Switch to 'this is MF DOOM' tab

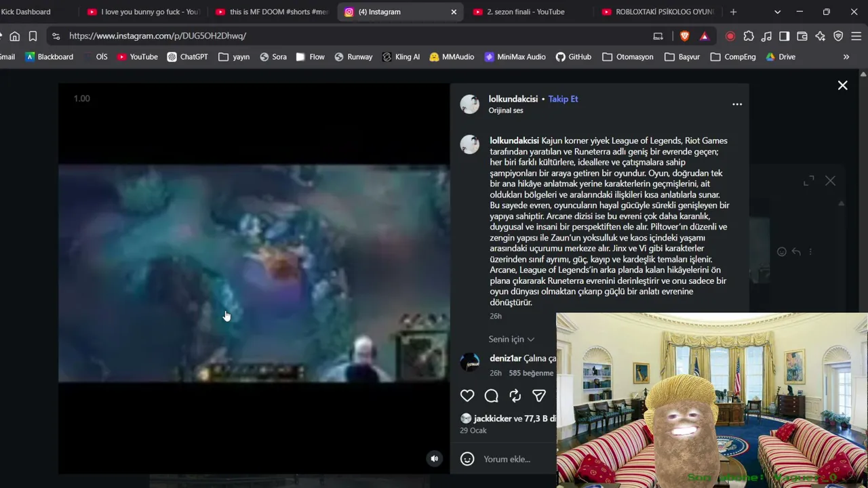272,12
